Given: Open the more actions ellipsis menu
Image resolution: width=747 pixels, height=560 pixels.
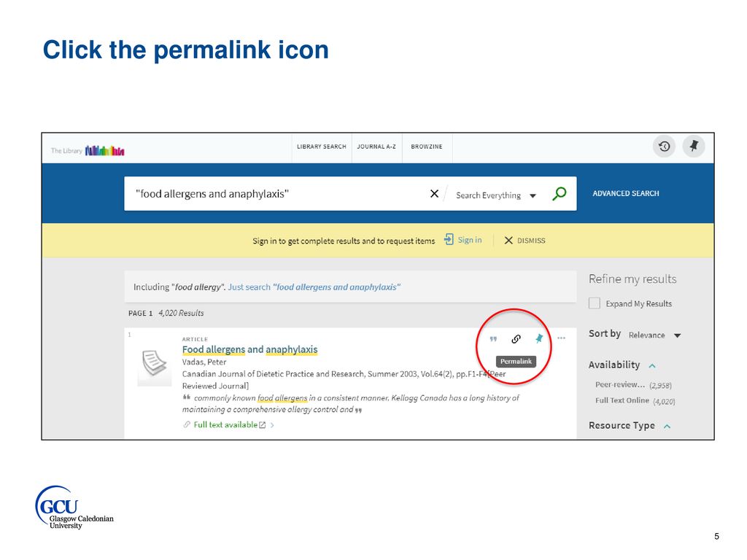Looking at the screenshot, I should (x=561, y=338).
